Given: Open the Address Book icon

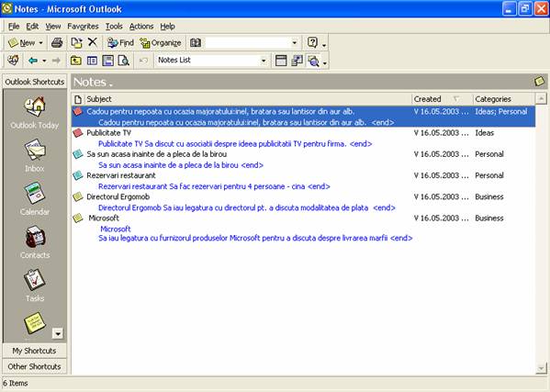Looking at the screenshot, I should tap(196, 43).
